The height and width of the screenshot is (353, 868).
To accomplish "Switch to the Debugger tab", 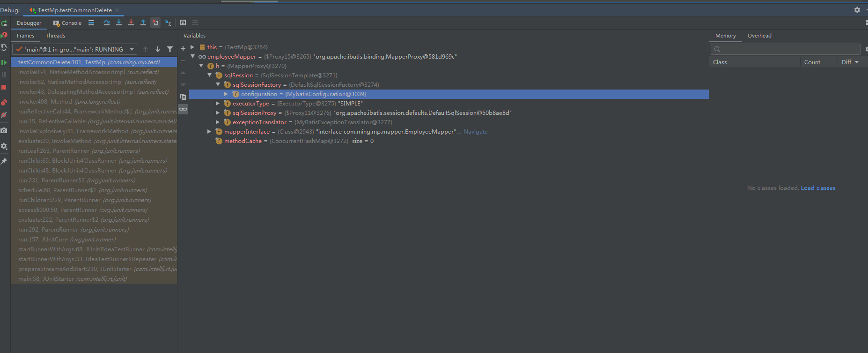I will [29, 23].
